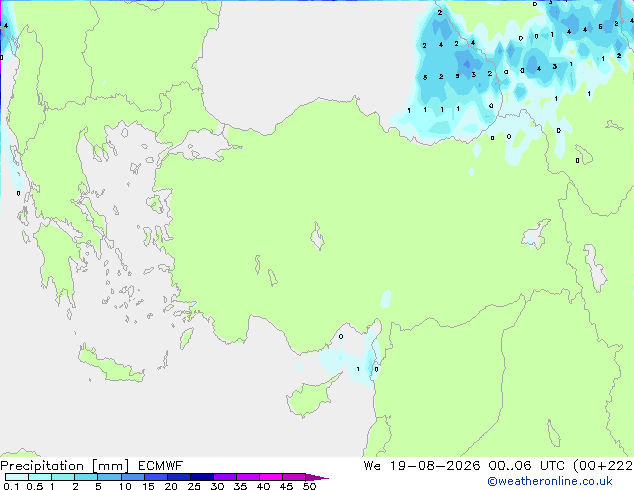Screen dimensions: 634x490
Task: Click the 5–10 mm legend color segment
Action: (x=109, y=477)
